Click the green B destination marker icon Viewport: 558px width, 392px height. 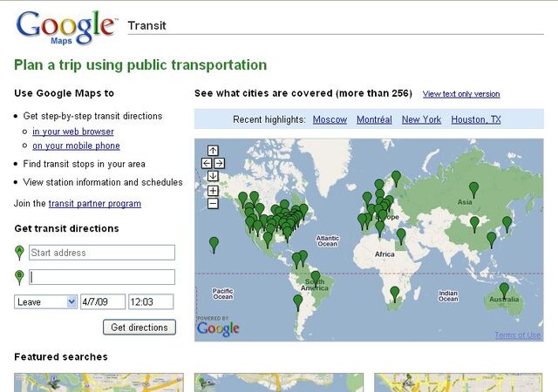[x=19, y=277]
